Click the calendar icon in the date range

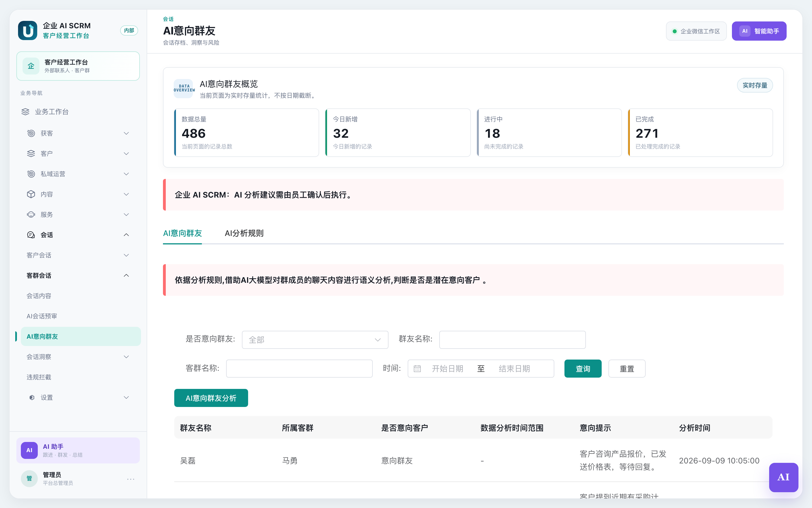coord(417,369)
